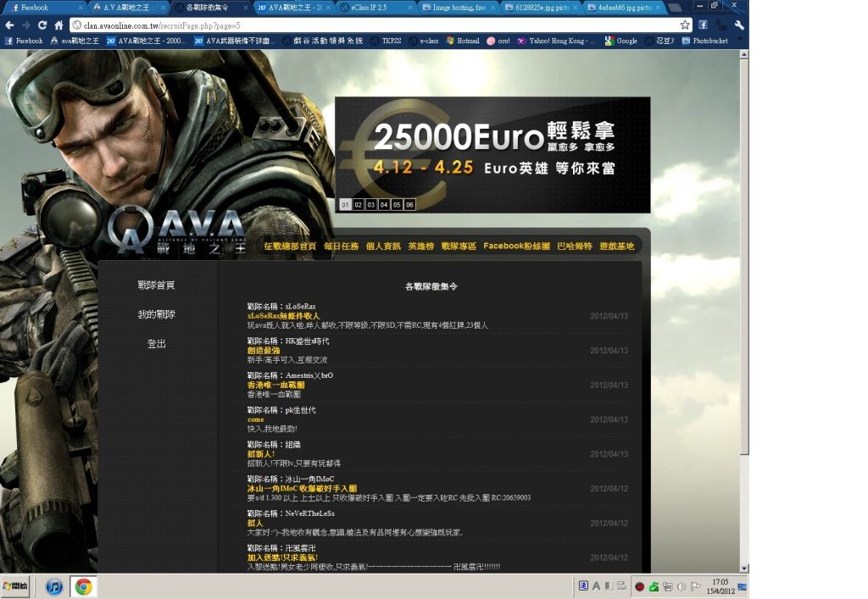Click the Facebook extension icon beside the star
This screenshot has width=868, height=599.
tap(703, 25)
